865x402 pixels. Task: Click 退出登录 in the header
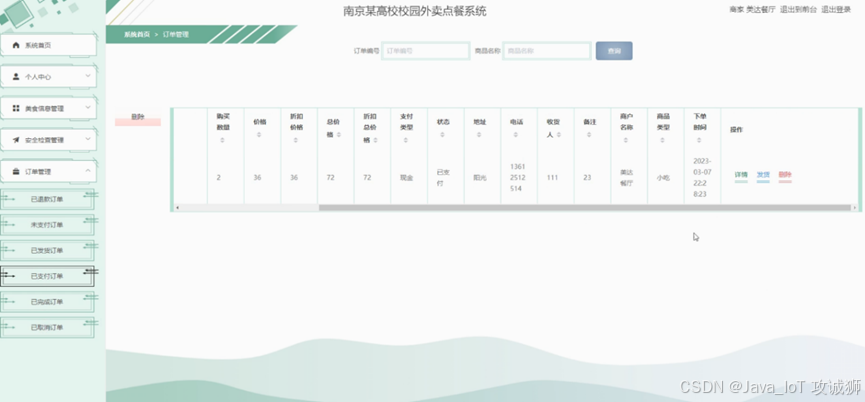[x=836, y=9]
